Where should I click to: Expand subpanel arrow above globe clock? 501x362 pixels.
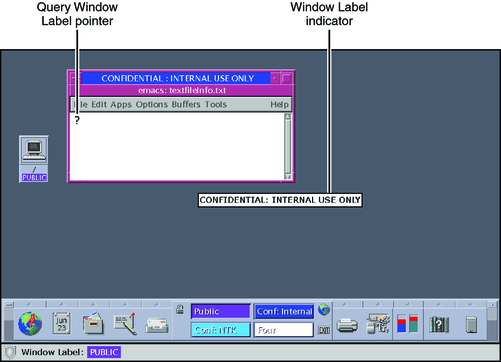coord(29,304)
